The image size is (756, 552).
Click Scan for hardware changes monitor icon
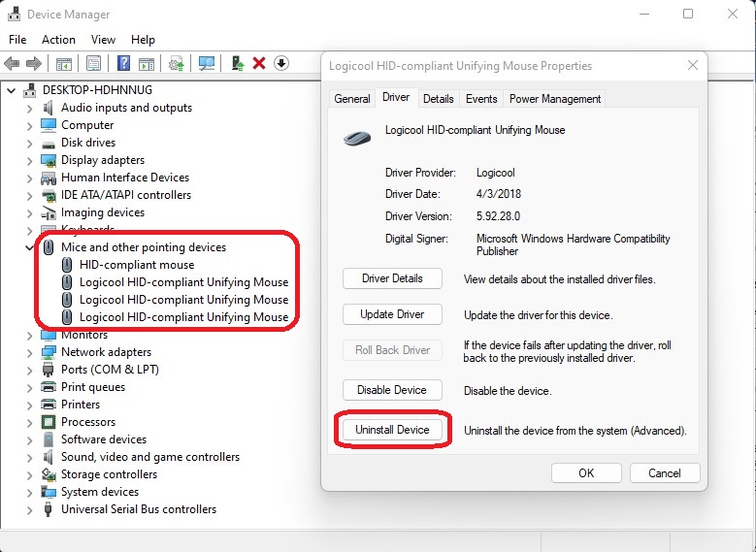point(207,63)
